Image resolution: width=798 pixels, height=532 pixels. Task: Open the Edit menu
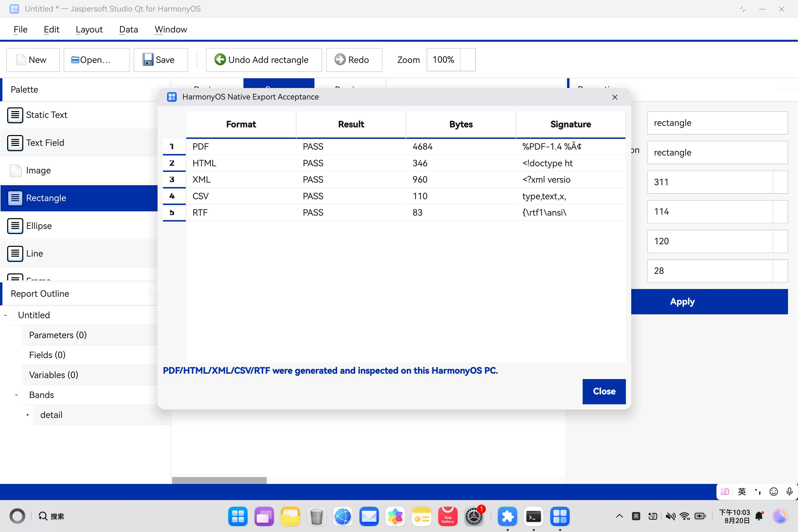pyautogui.click(x=52, y=29)
